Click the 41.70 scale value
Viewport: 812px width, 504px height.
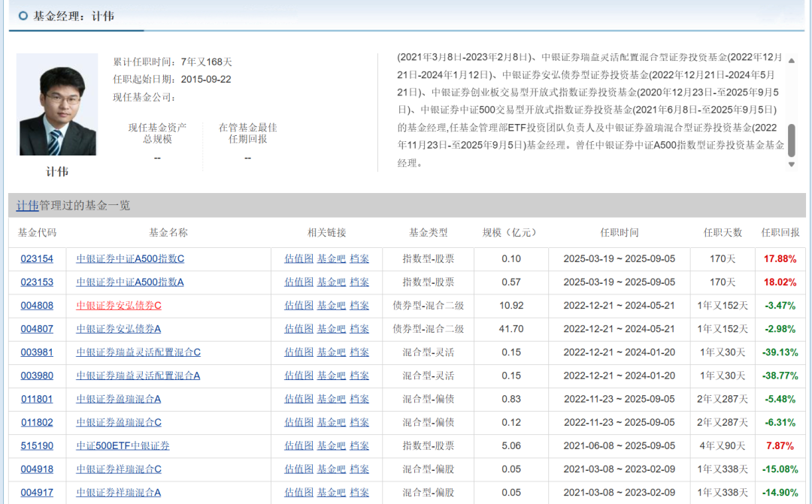511,328
